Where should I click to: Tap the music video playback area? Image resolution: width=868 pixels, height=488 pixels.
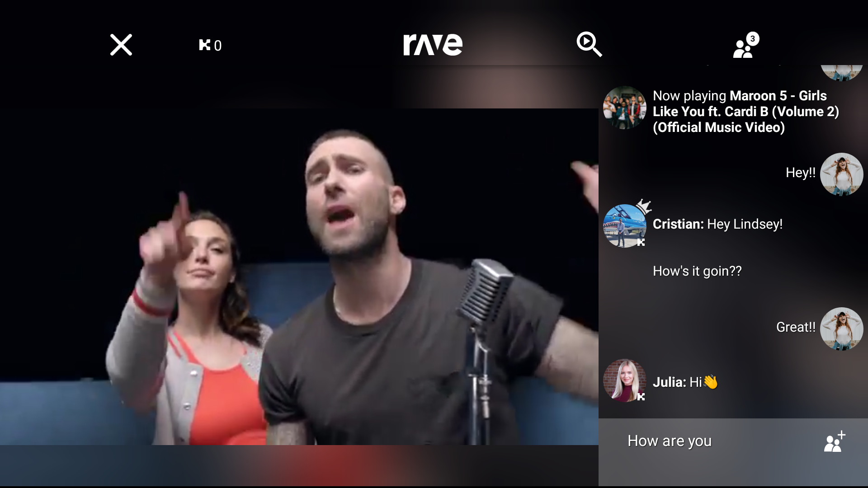(299, 277)
